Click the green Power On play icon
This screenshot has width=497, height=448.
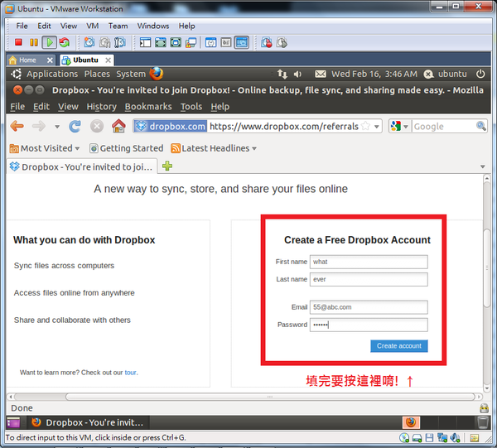pos(50,42)
